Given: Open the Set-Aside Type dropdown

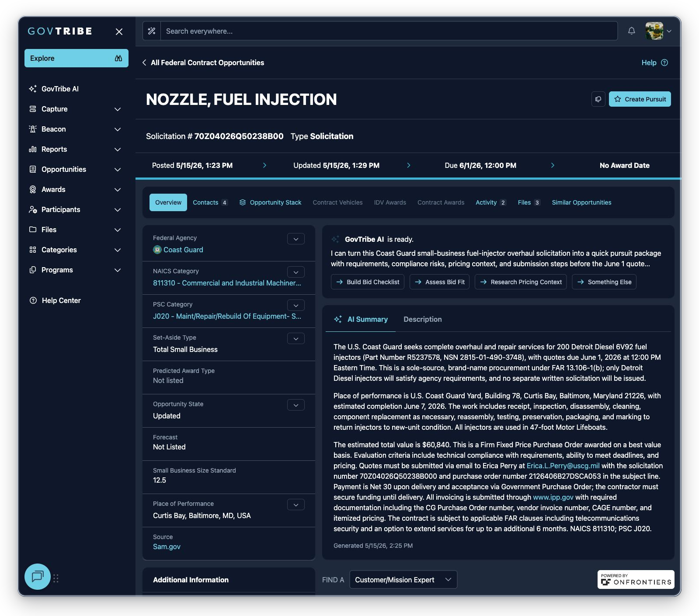Looking at the screenshot, I should point(296,338).
